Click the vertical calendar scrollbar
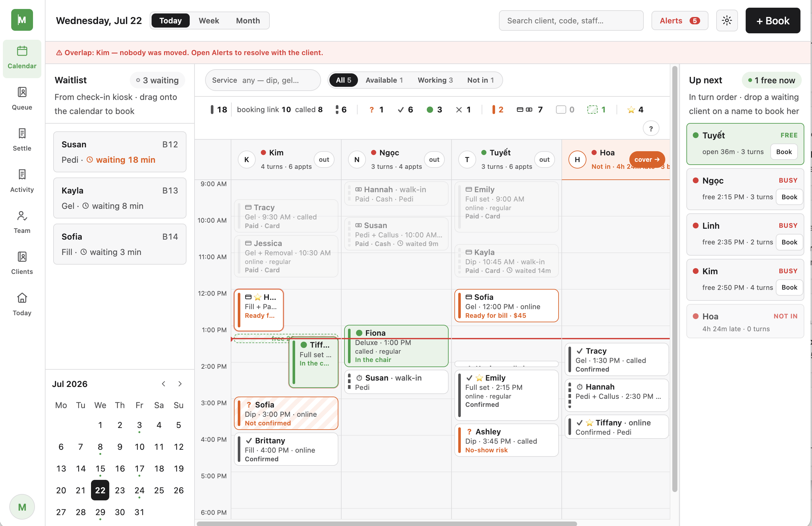812x526 pixels. [674, 278]
